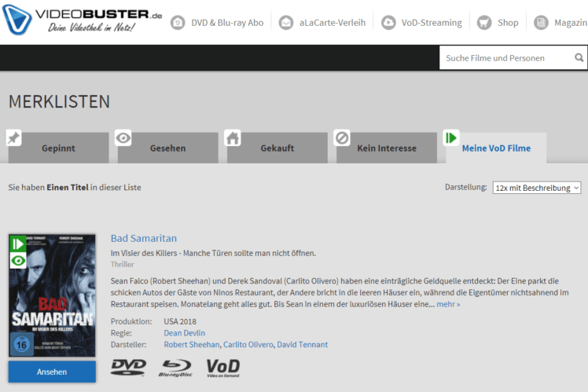Click the VoD Video on Demand logo

pos(222,368)
